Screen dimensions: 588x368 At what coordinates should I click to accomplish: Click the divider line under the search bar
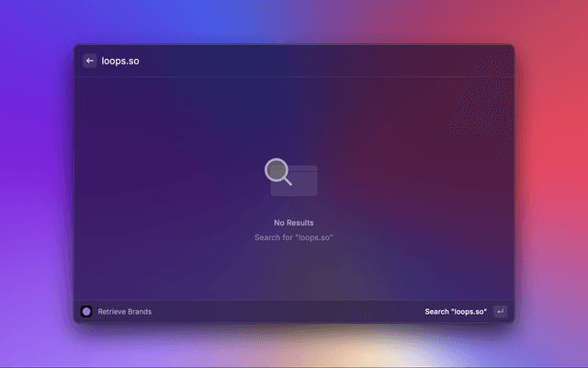tap(294, 76)
